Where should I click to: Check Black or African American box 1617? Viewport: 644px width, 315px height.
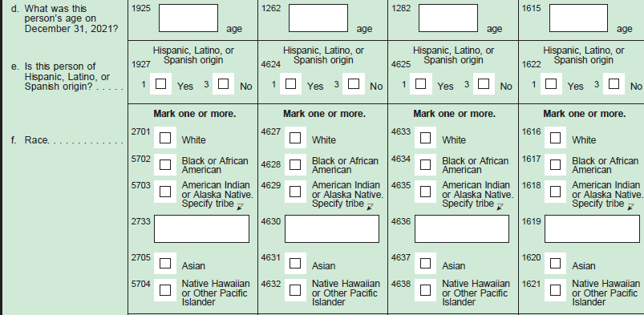pyautogui.click(x=555, y=164)
